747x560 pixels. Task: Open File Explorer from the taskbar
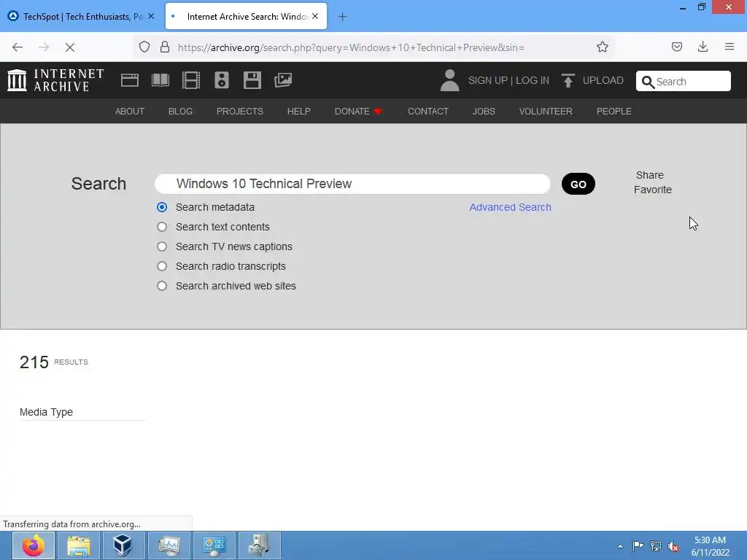[79, 545]
